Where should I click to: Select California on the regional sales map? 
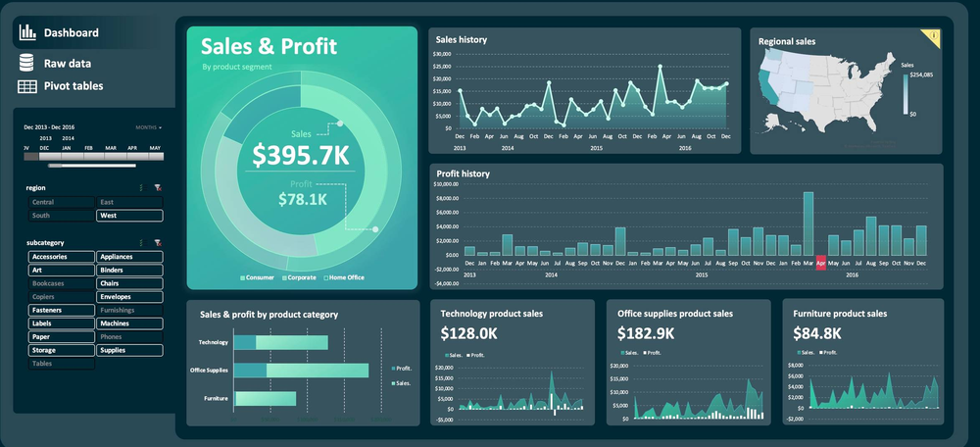[766, 89]
